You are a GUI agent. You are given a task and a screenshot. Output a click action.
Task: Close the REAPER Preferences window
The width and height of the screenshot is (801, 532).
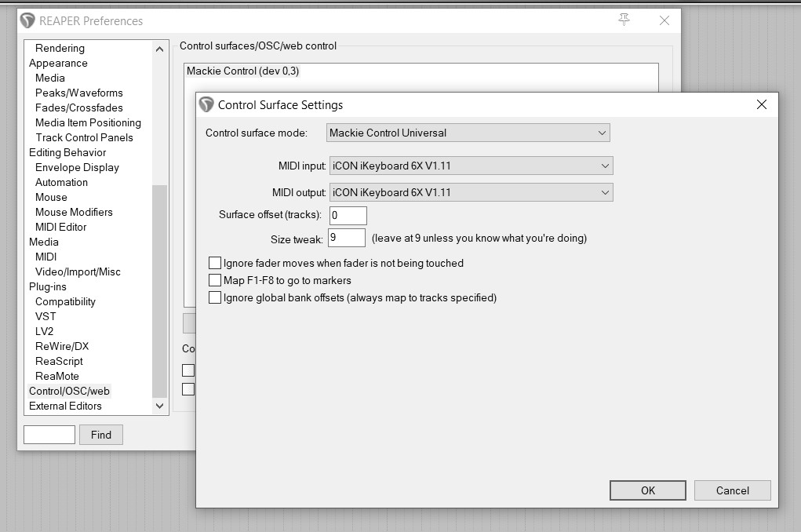click(664, 20)
